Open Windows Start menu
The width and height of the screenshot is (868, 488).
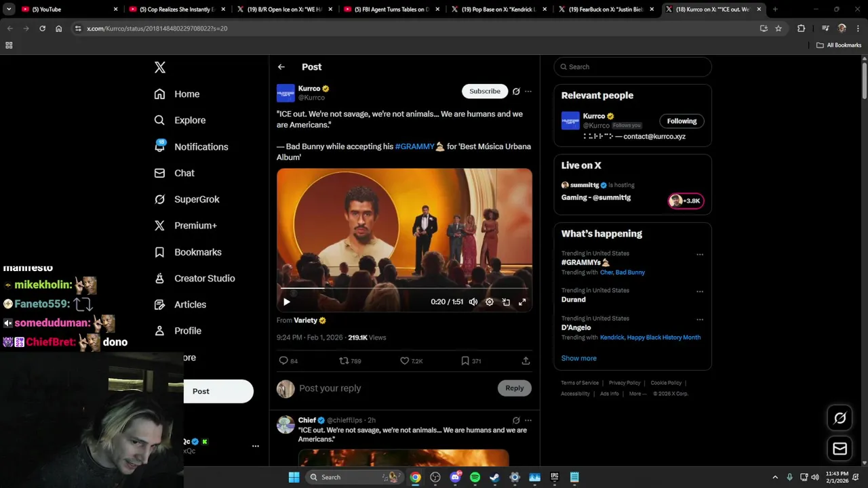pyautogui.click(x=294, y=477)
